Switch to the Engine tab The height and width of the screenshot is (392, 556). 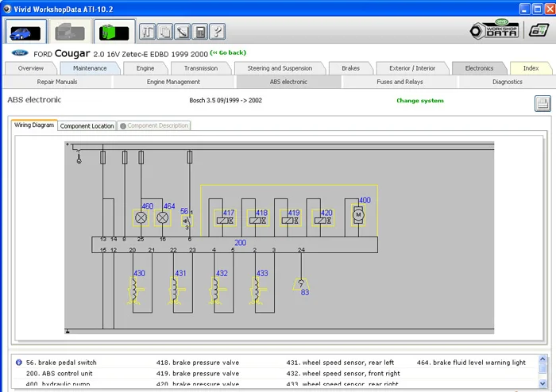(x=145, y=68)
